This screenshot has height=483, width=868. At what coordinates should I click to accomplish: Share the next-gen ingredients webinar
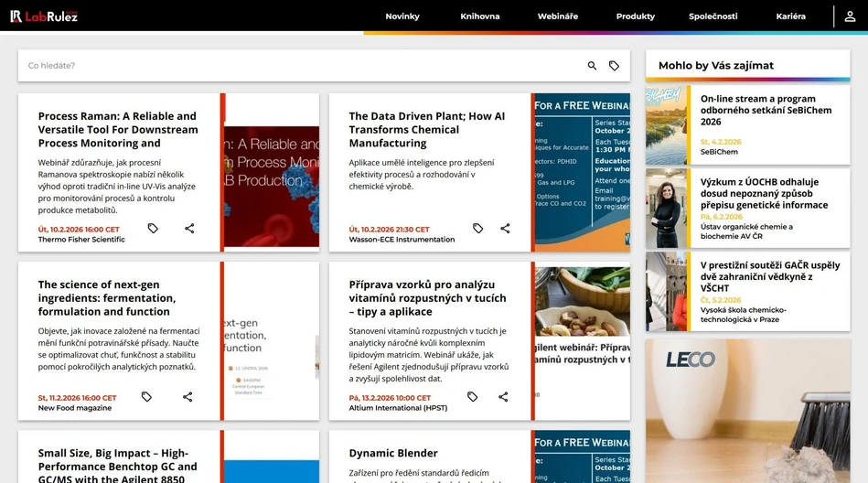188,397
